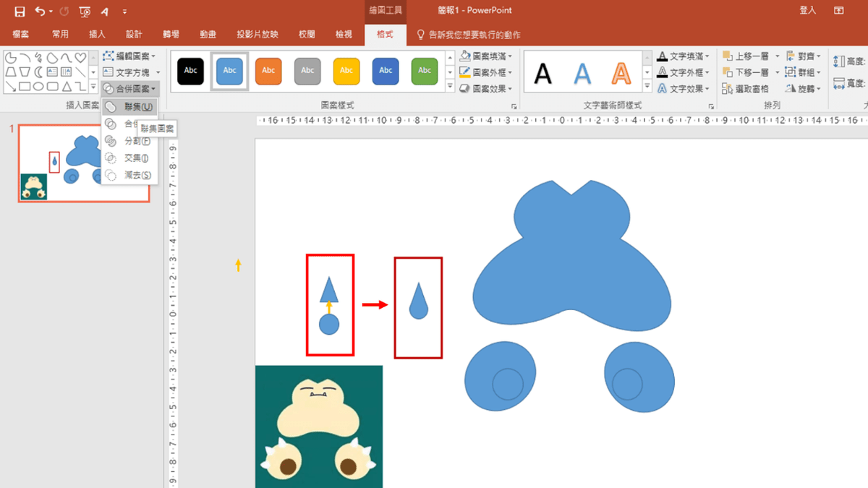Choose the rectangle shape in the gallery

(x=25, y=87)
